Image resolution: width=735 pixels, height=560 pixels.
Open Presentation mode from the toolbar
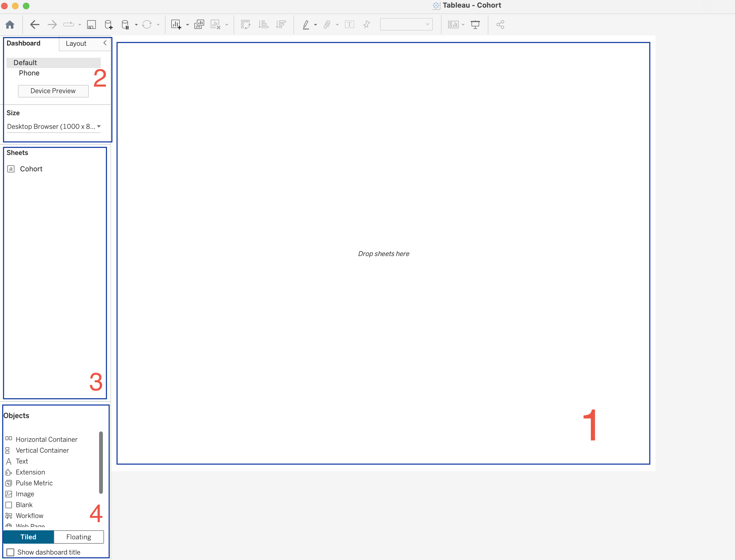tap(475, 25)
